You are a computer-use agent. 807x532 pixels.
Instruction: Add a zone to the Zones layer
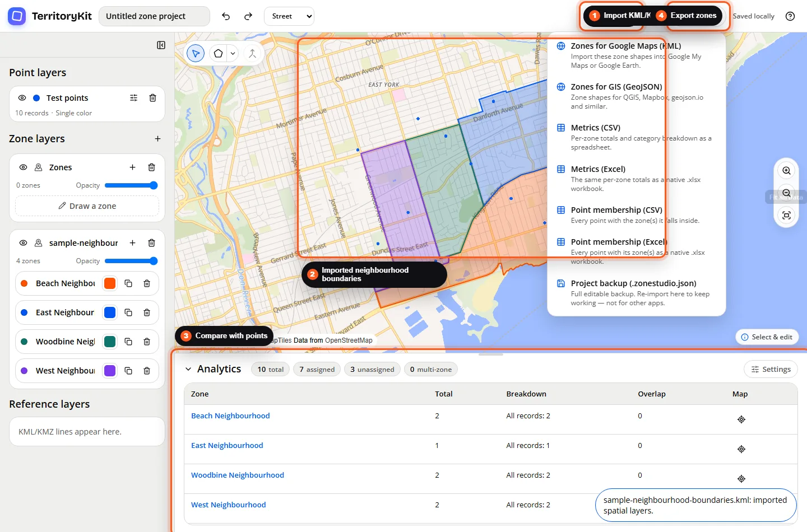[132, 167]
